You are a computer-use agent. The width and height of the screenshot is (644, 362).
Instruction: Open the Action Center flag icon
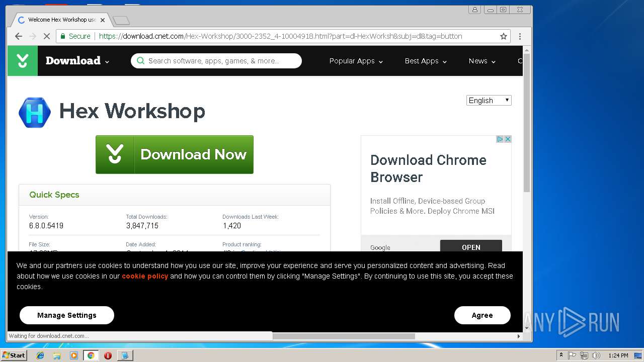coord(572,355)
